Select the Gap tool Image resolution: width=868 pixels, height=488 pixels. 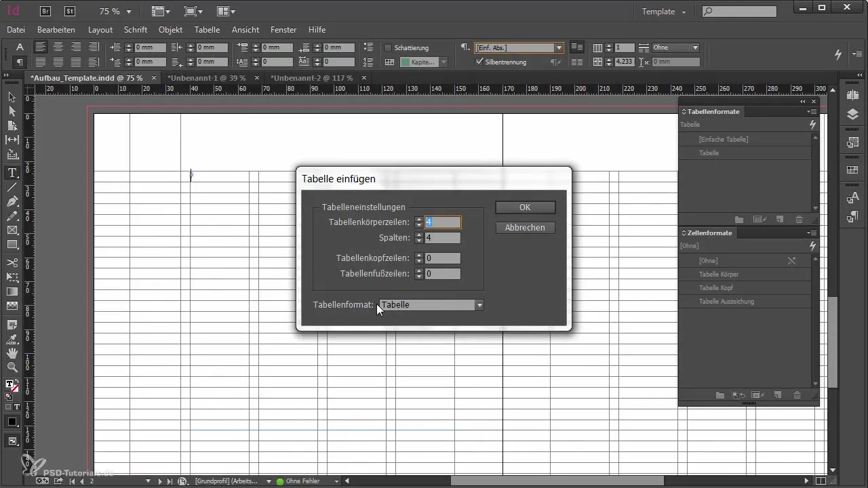click(12, 140)
